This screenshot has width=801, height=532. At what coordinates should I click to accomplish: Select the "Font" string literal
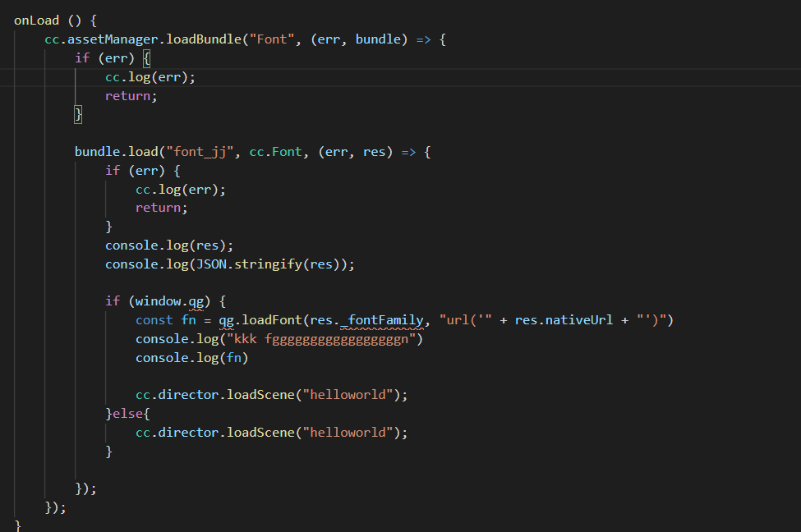coord(272,39)
